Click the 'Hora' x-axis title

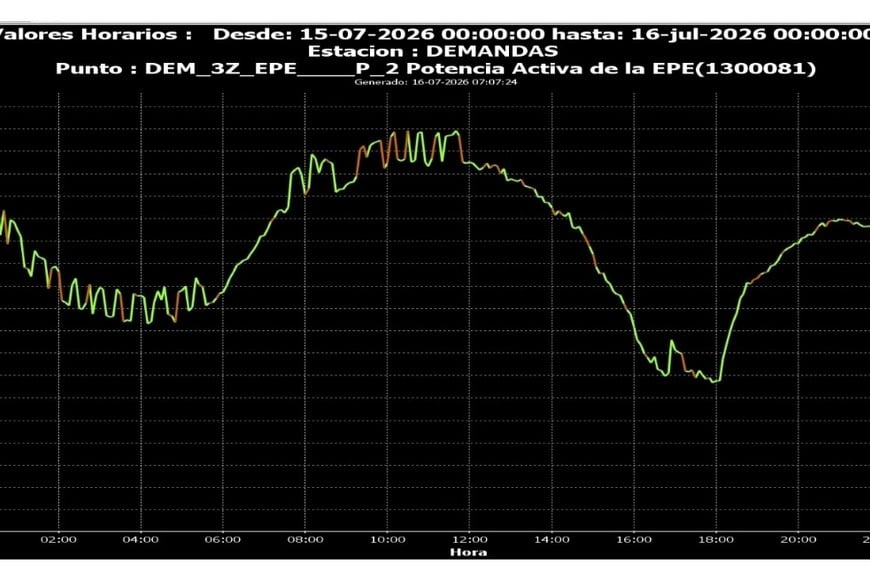468,552
